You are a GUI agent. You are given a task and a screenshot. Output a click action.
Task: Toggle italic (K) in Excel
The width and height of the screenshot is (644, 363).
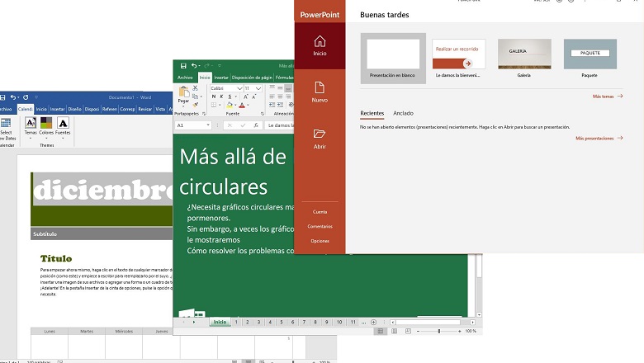[x=221, y=97]
